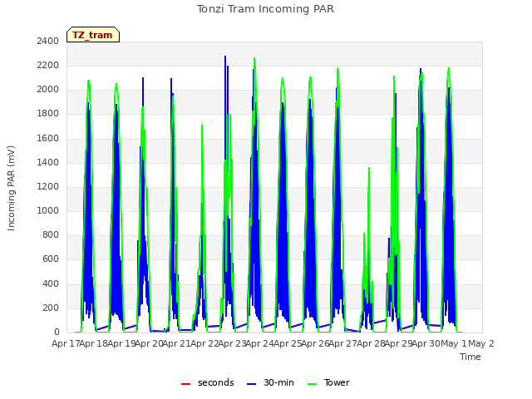The height and width of the screenshot is (399, 532).
Task: Click the y-axis tick value 1600
Action: point(48,138)
